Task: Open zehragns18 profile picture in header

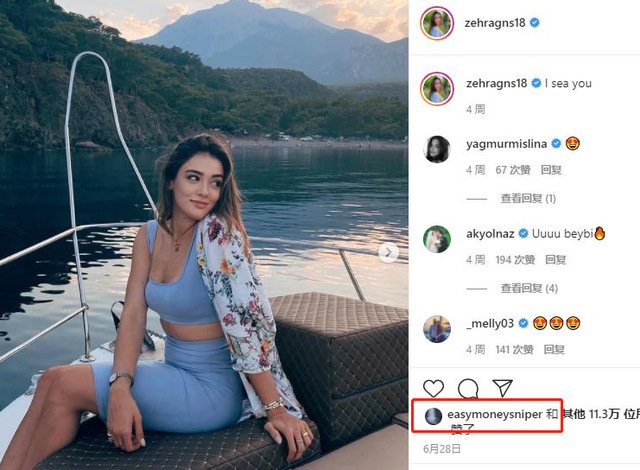Action: (x=436, y=22)
